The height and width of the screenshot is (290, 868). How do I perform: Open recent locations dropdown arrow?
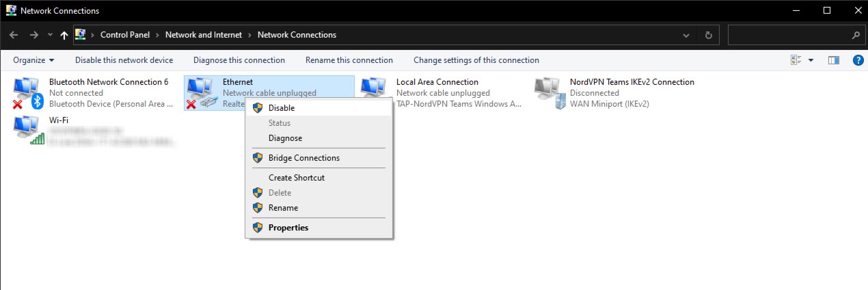click(51, 35)
